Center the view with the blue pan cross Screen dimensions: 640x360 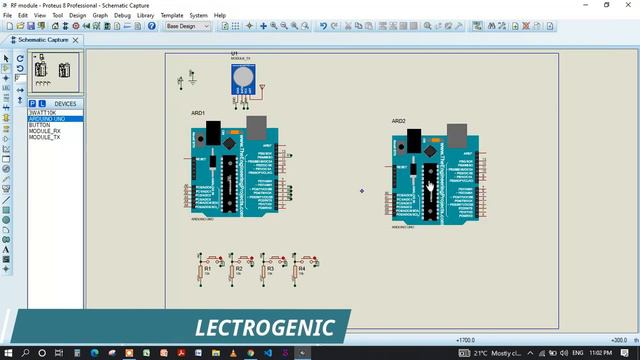(263, 26)
